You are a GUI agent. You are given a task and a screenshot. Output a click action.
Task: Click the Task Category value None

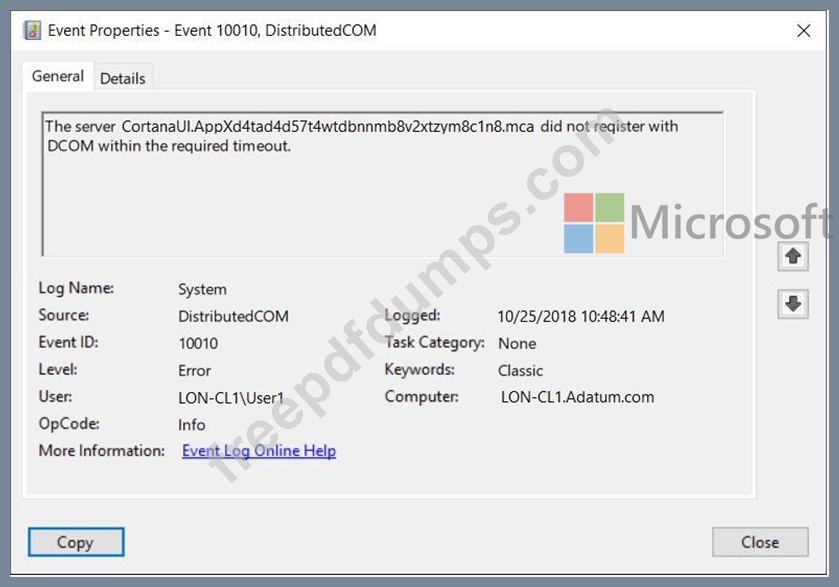[x=517, y=344]
